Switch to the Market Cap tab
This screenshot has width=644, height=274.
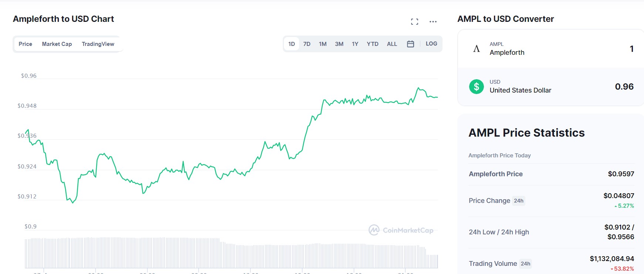[57, 44]
